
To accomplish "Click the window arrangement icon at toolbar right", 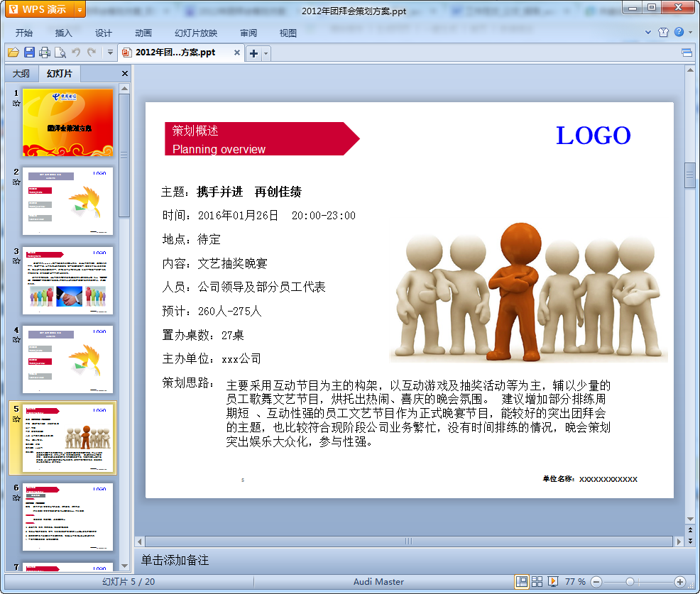I will click(x=687, y=53).
